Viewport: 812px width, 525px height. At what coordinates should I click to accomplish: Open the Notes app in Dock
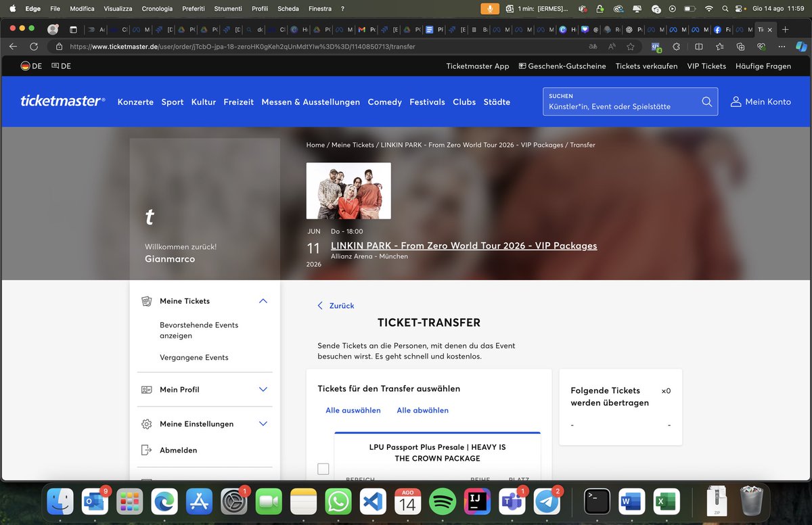coord(304,501)
